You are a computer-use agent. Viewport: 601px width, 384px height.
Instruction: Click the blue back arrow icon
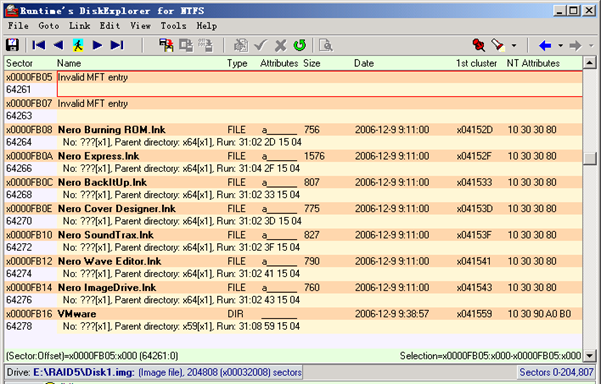[545, 46]
